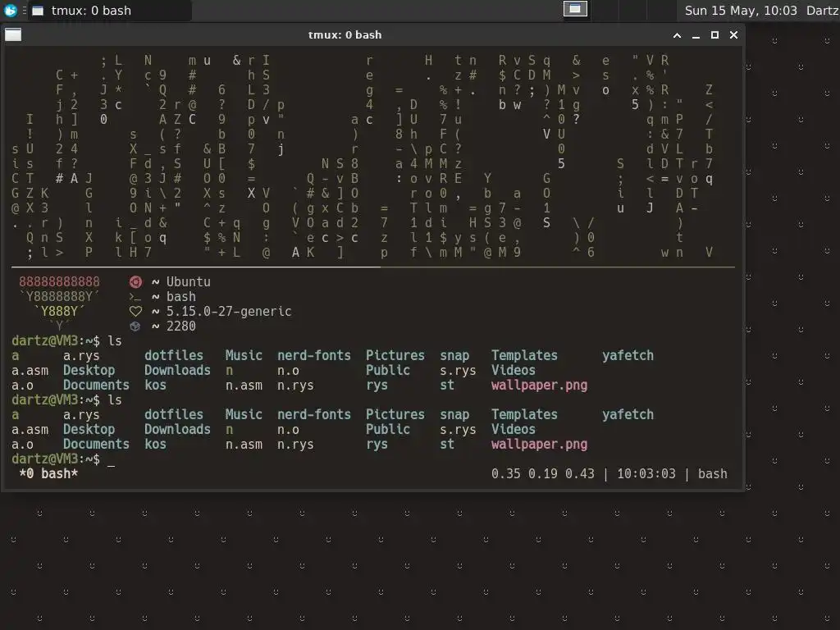The height and width of the screenshot is (630, 840).
Task: Click the empty prompt with cursor
Action: pyautogui.click(x=63, y=459)
